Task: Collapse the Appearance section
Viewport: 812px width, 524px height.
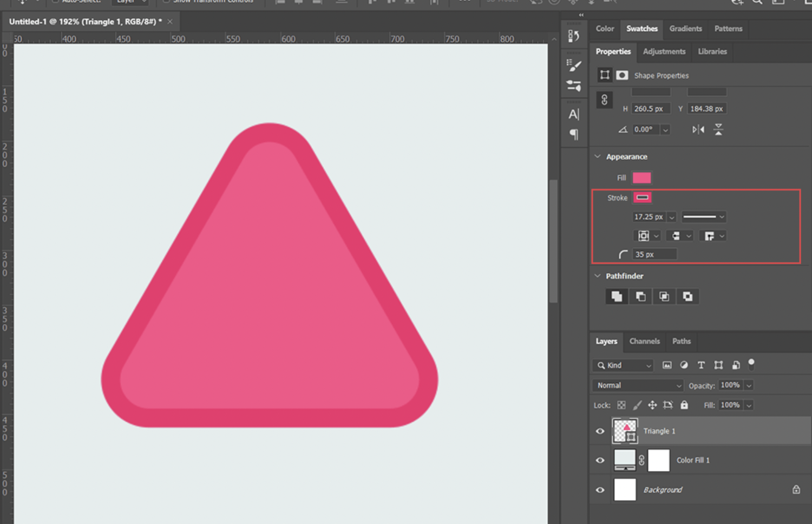Action: point(598,156)
